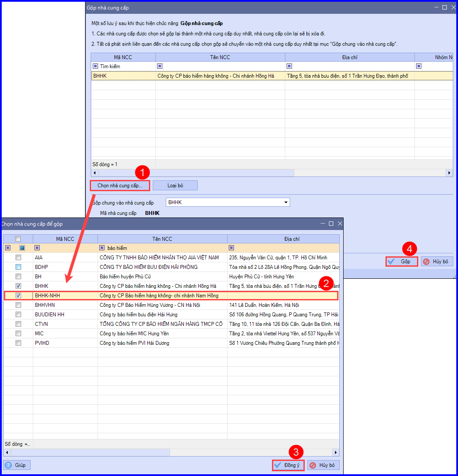Viewport: 458px width, 476px height.
Task: Click the Mã NCC filter icon in chooser dialog
Action: point(37,248)
